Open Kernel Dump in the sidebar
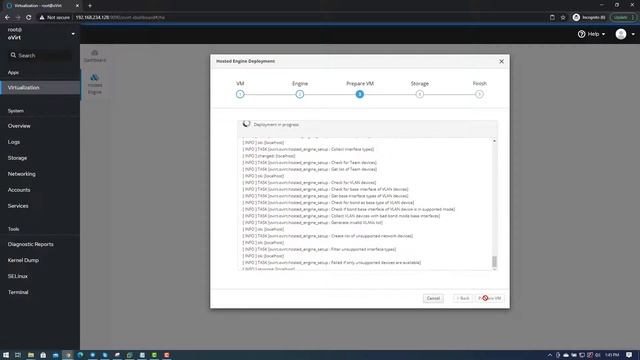The width and height of the screenshot is (640, 360). coord(23,260)
